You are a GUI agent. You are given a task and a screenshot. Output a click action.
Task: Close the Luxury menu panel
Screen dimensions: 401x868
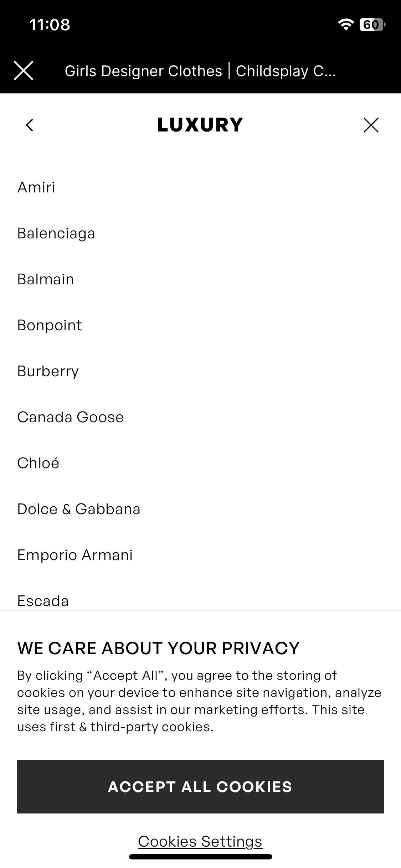pos(371,125)
